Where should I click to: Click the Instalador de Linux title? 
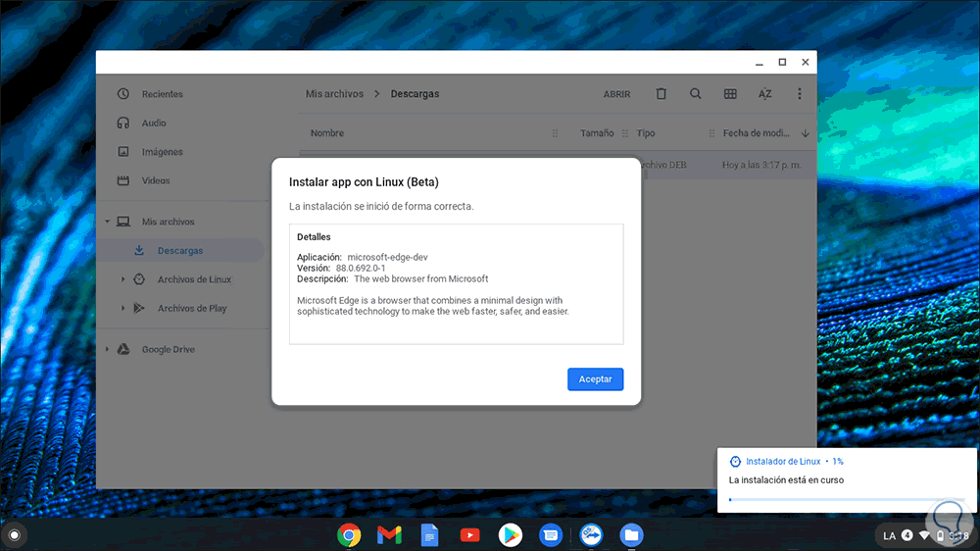pos(782,462)
